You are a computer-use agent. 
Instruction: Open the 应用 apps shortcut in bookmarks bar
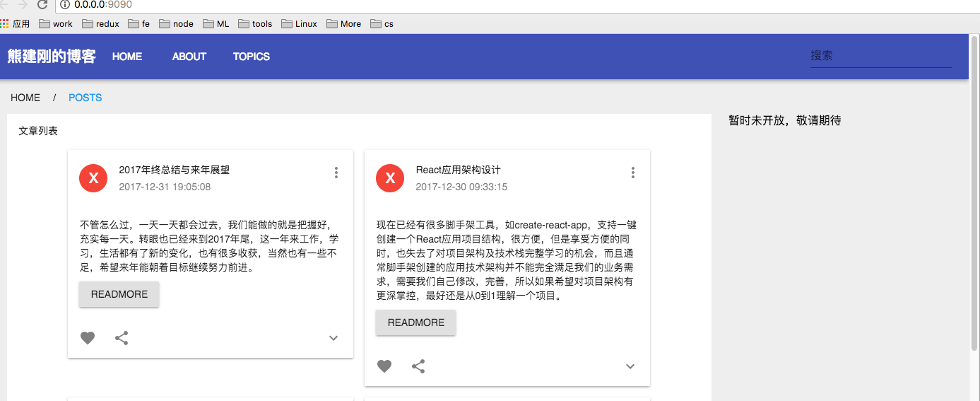pos(15,23)
